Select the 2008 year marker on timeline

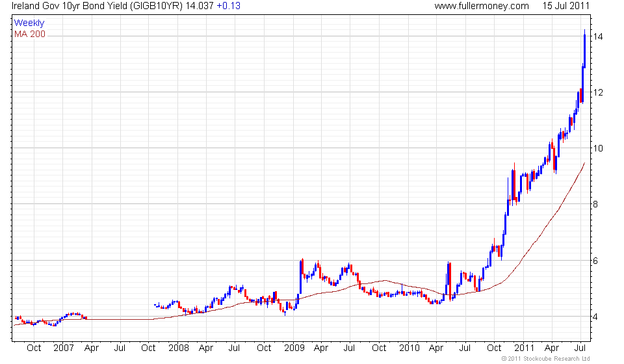(179, 348)
